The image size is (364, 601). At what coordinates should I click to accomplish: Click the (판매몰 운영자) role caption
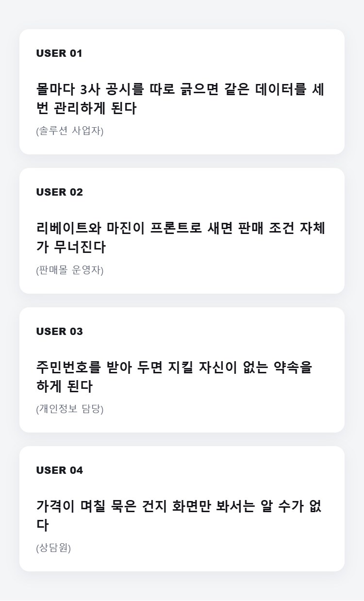point(70,270)
